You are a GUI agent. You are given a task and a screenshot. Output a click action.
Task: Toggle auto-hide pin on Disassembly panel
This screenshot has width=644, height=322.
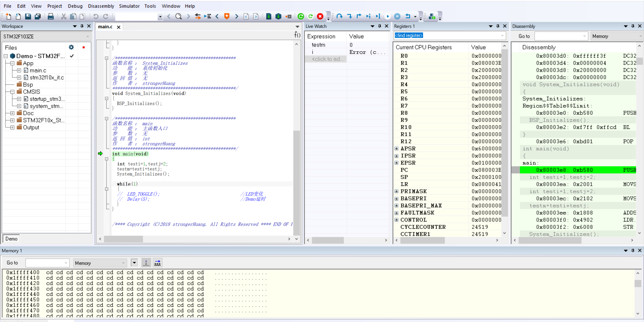(633, 26)
